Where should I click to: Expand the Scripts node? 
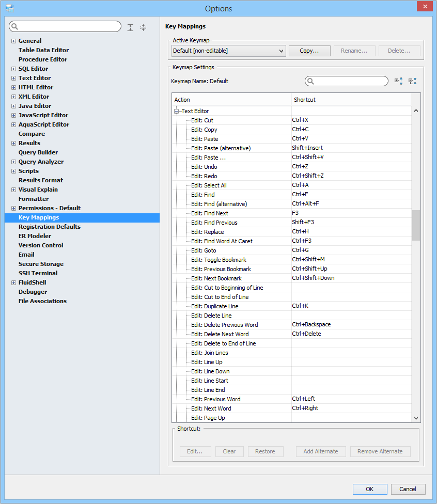[13, 171]
